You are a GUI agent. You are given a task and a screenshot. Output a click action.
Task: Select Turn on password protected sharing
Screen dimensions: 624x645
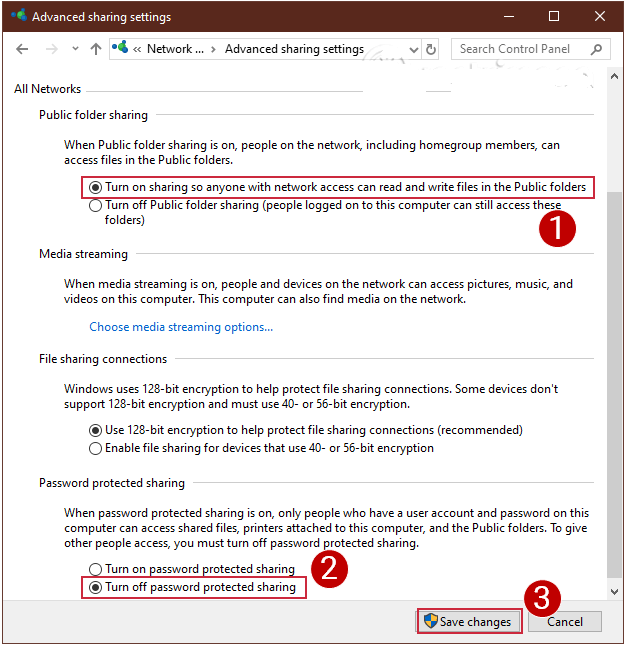pyautogui.click(x=192, y=569)
